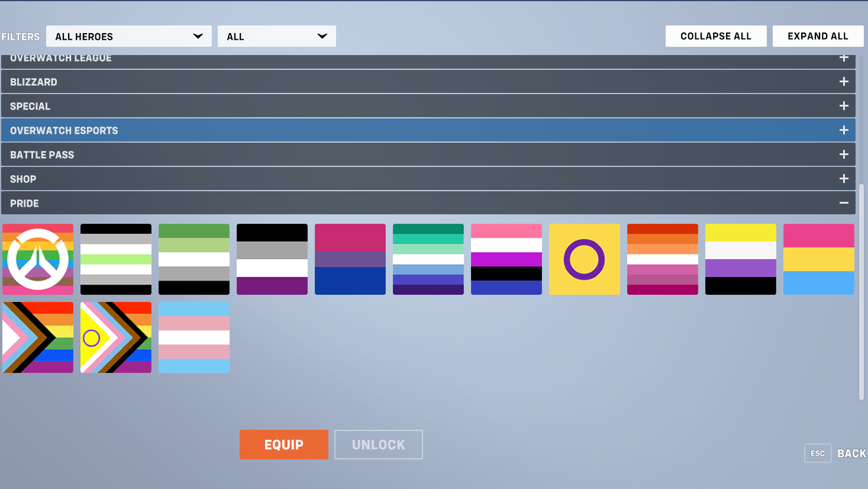868x489 pixels.
Task: Click the Unlock button
Action: tap(379, 445)
